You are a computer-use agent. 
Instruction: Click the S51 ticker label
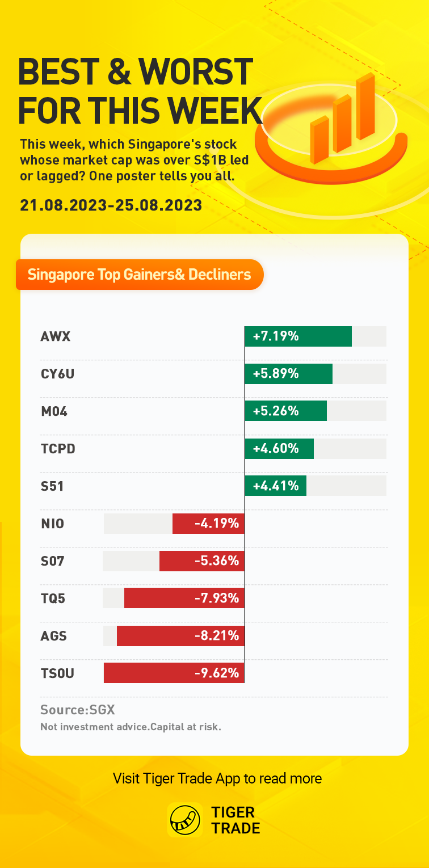pyautogui.click(x=52, y=486)
